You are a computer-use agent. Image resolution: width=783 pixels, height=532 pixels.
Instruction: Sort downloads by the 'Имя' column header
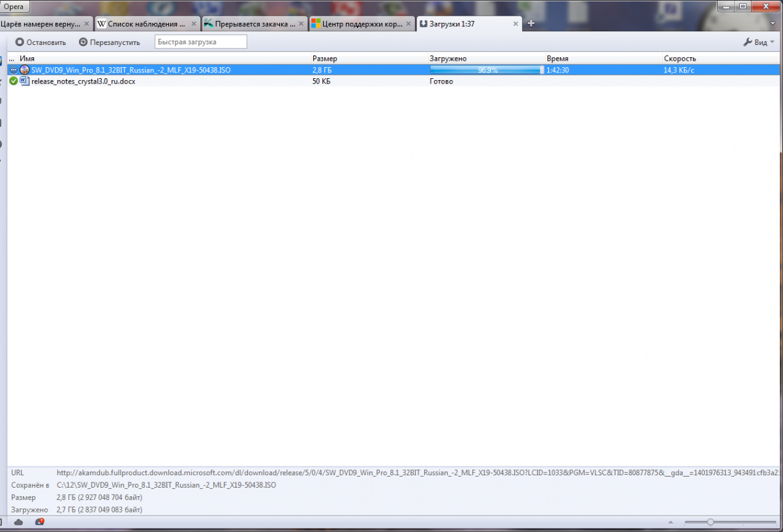pos(164,59)
